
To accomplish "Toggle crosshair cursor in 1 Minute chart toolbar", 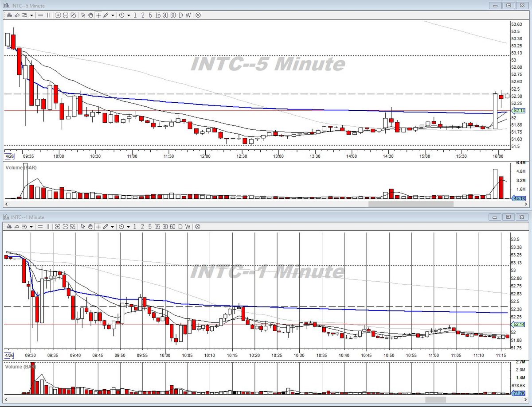I will tap(98, 226).
